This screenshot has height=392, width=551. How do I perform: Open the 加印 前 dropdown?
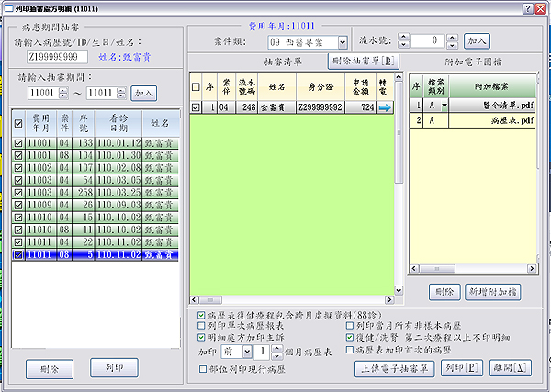click(x=249, y=352)
